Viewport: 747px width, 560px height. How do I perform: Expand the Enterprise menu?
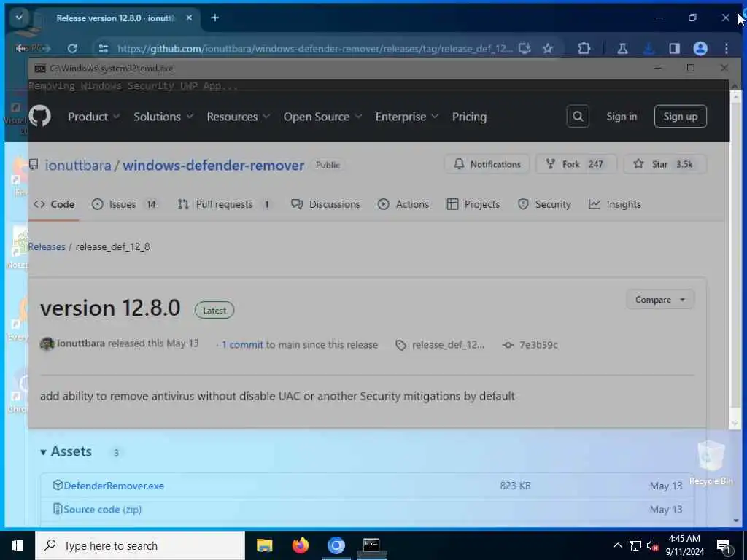406,117
